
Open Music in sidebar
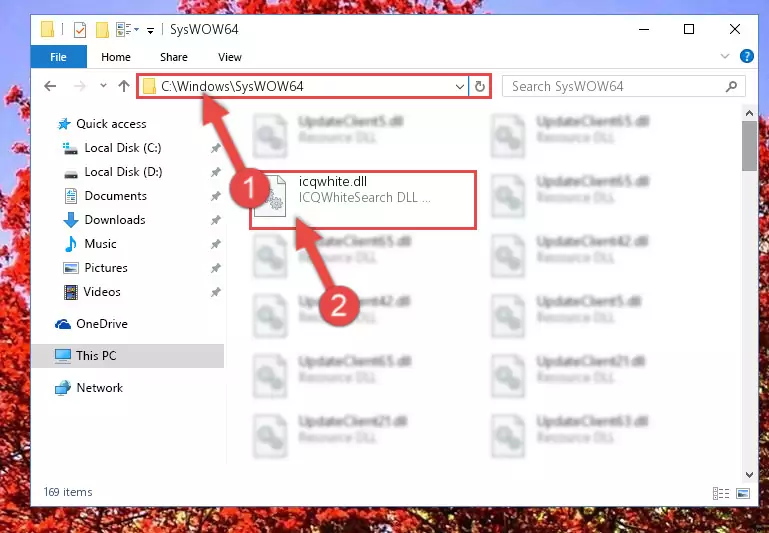coord(100,244)
